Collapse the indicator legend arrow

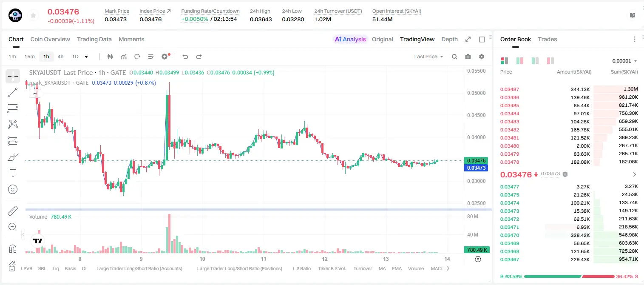point(35,93)
